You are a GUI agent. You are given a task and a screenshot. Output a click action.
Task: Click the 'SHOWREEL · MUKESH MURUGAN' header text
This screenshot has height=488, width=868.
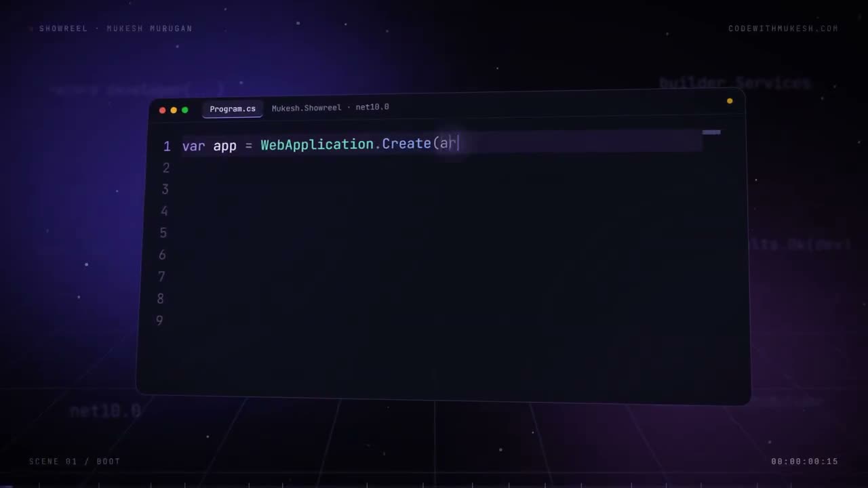point(115,28)
